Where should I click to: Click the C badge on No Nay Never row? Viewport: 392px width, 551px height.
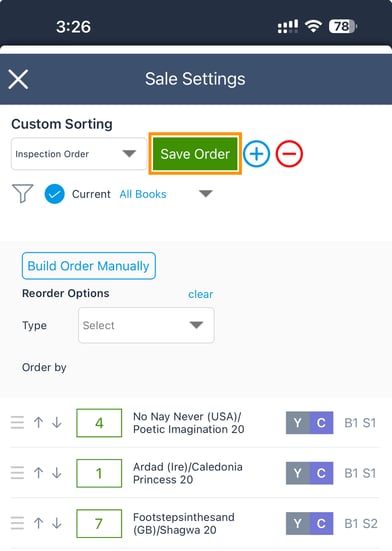click(x=321, y=423)
